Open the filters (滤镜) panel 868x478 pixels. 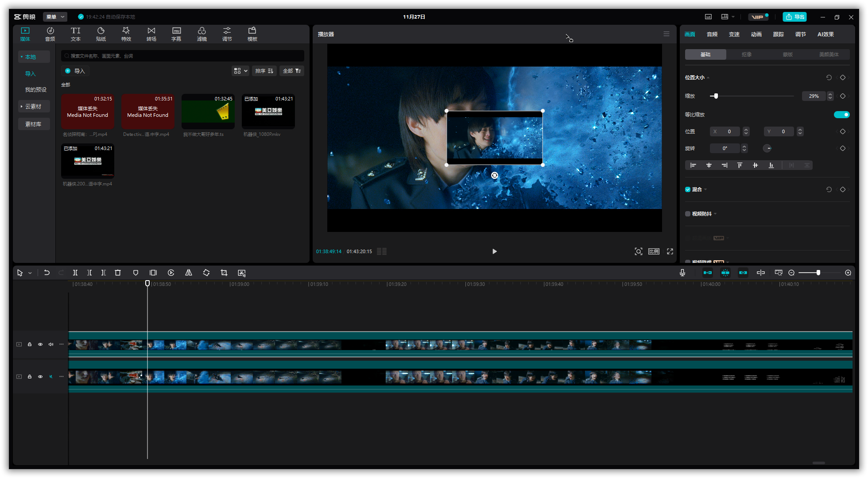tap(201, 34)
